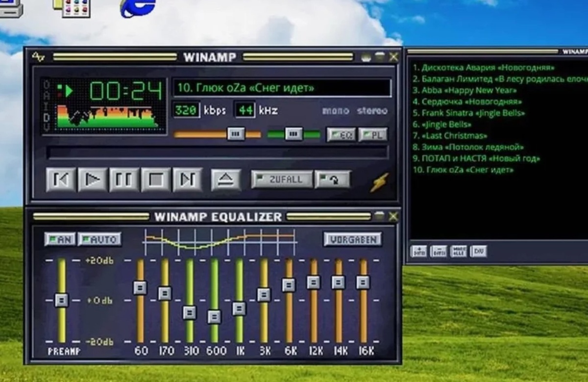Click the 60 Hz band slider handle

point(140,287)
